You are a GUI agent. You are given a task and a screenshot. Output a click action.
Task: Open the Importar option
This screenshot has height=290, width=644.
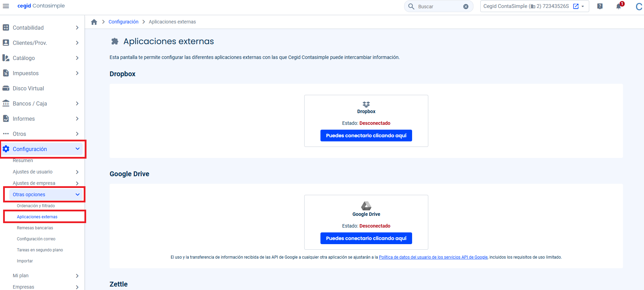[25, 261]
